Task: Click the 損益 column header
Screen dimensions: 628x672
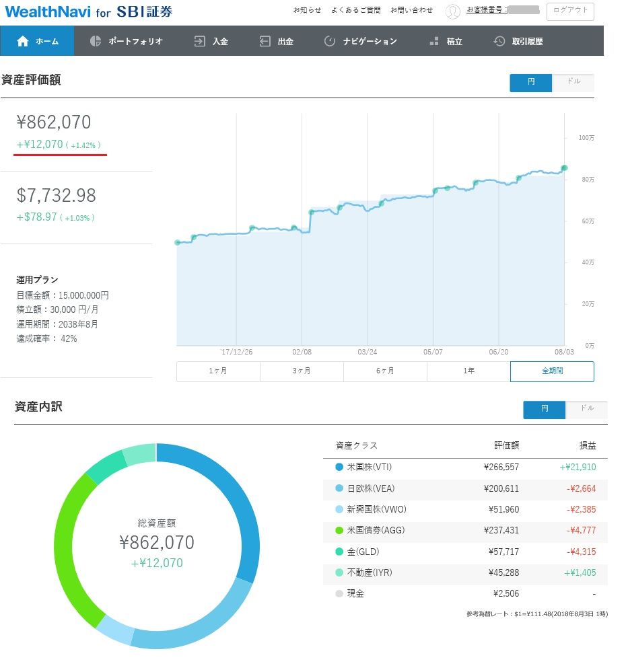Action: pyautogui.click(x=587, y=446)
